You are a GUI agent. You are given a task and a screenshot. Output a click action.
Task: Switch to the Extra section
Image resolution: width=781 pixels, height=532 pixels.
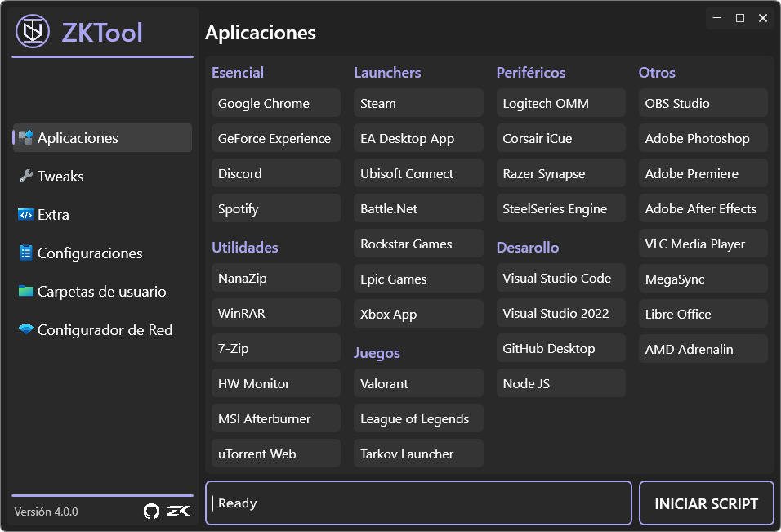click(102, 214)
